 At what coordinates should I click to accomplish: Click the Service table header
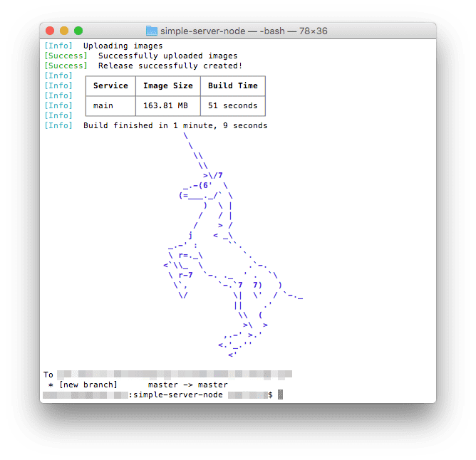click(110, 85)
